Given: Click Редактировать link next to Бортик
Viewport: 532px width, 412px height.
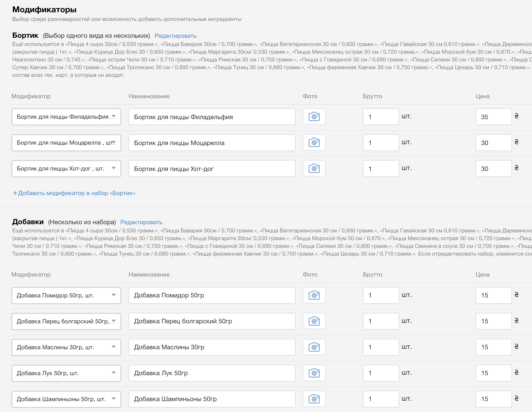Looking at the screenshot, I should coord(175,36).
